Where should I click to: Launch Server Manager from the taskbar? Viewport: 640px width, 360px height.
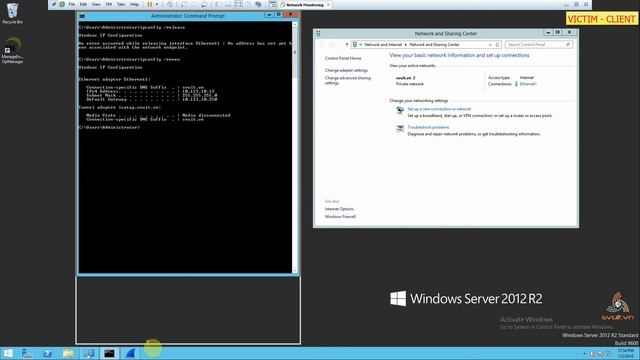(x=27, y=353)
